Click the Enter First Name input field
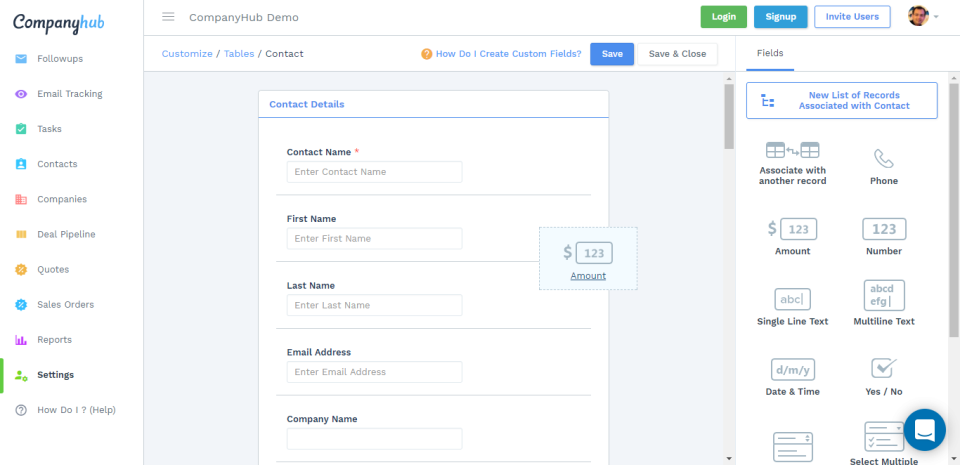This screenshot has width=960, height=465. point(374,239)
